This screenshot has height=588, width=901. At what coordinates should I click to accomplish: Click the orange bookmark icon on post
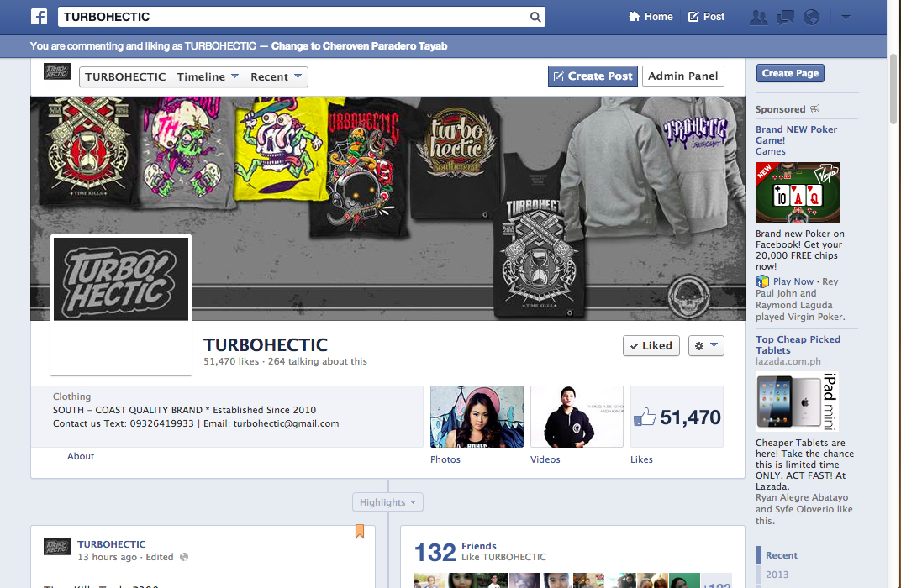click(360, 531)
